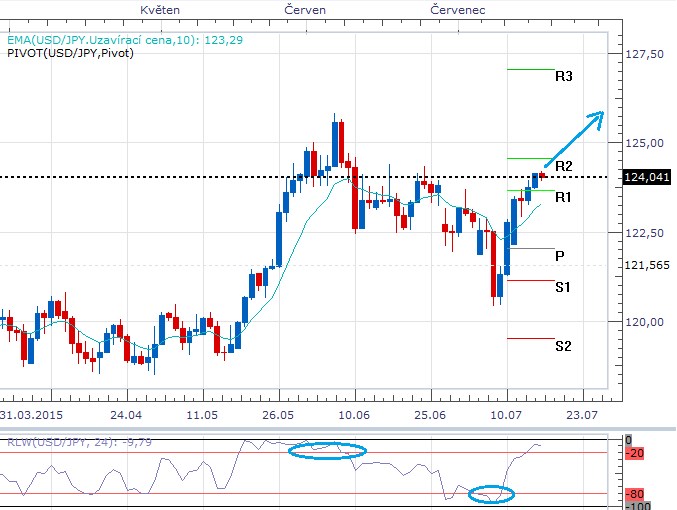
Task: Click the 121,565 price axis value
Action: coord(647,265)
